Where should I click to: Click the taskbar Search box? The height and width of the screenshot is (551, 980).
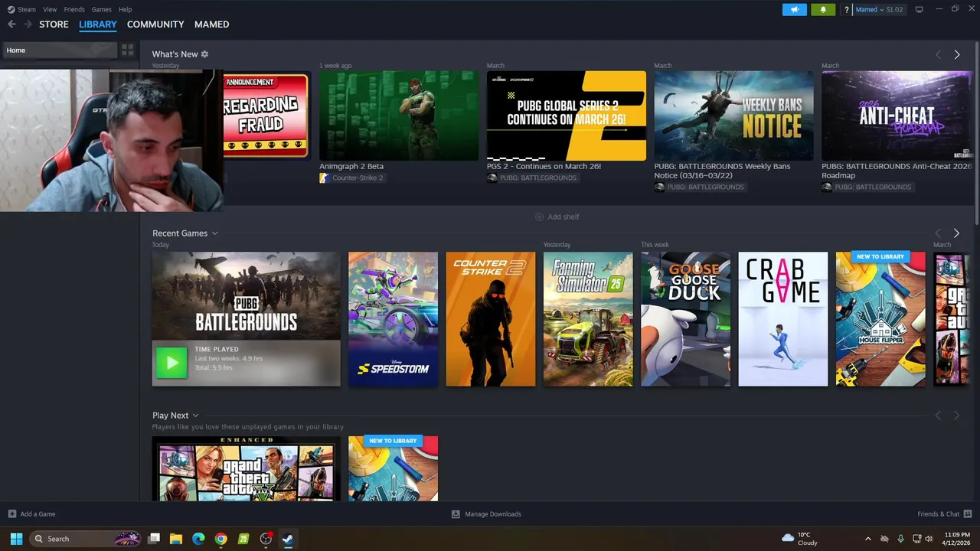click(86, 539)
